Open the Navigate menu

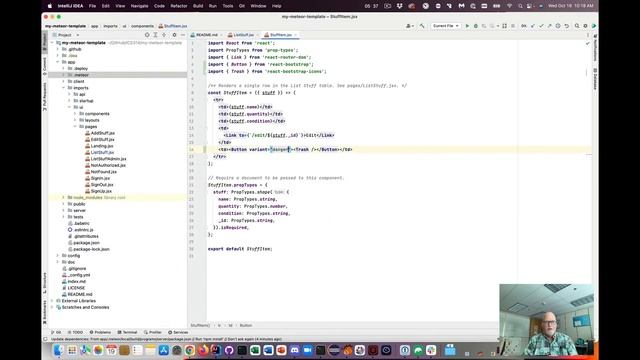pos(140,6)
